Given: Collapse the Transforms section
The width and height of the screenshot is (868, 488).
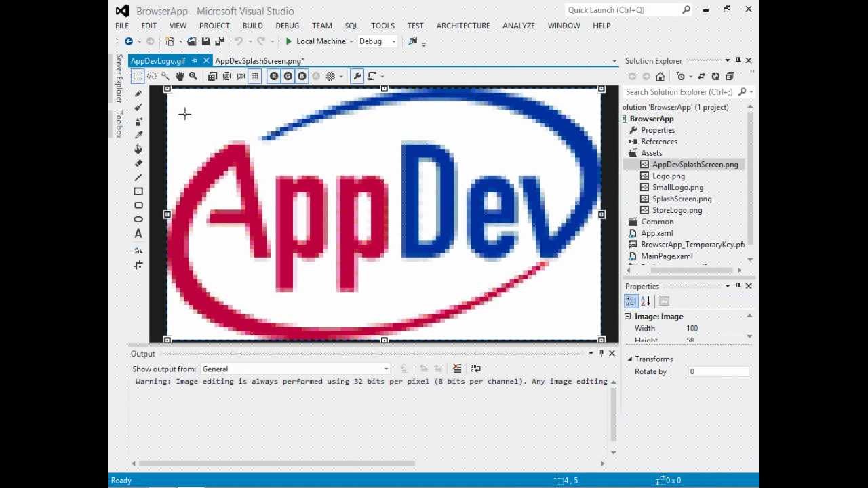Looking at the screenshot, I should coord(629,359).
